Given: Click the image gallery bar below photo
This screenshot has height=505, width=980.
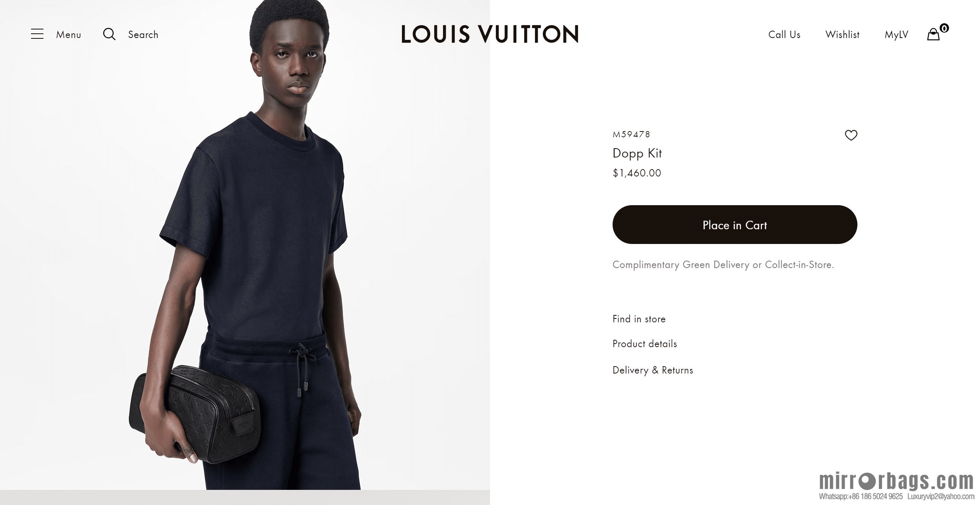Looking at the screenshot, I should click(x=245, y=497).
